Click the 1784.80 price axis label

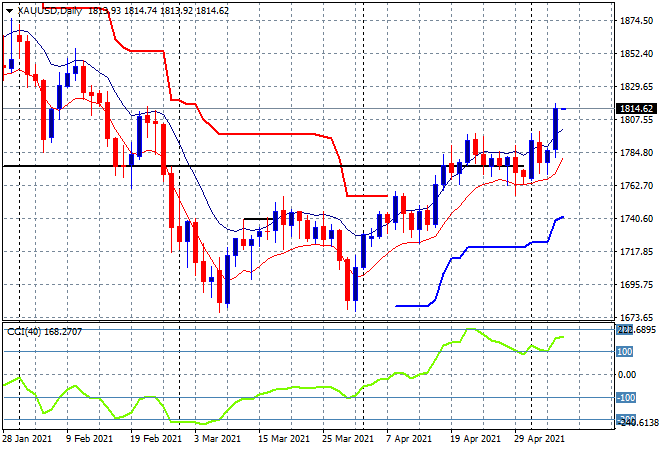[637, 152]
